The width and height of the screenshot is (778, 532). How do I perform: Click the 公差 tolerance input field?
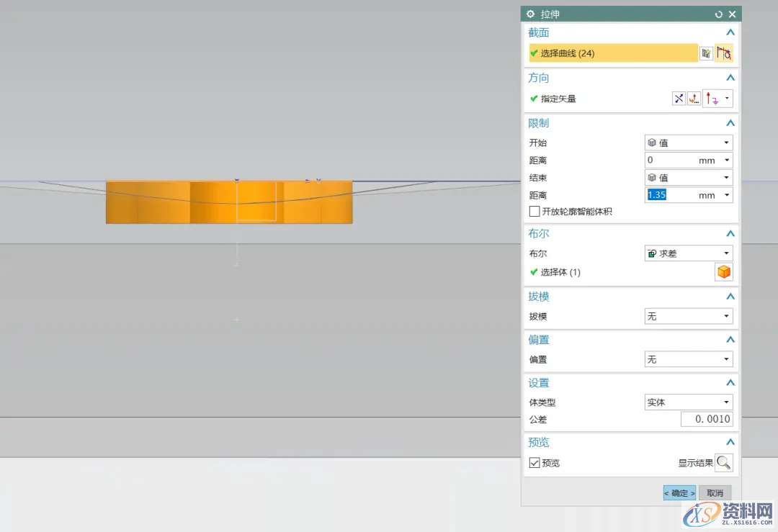[706, 419]
